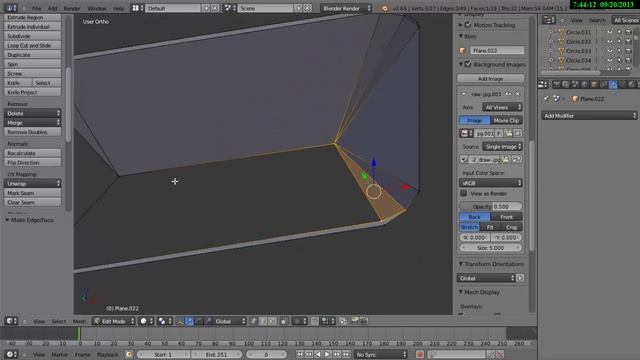
Task: Toggle the 3D manipulator widget icon
Action: click(180, 322)
